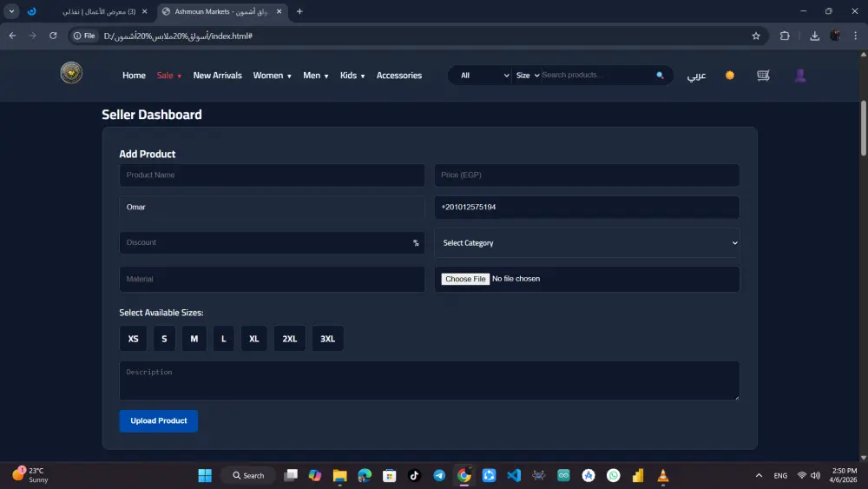868x489 pixels.
Task: Toggle size M availability
Action: coord(194,339)
